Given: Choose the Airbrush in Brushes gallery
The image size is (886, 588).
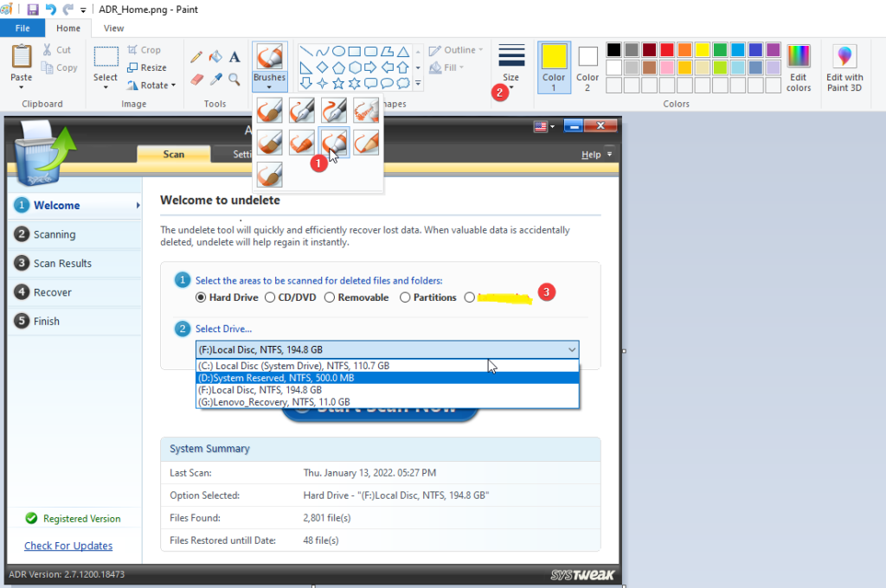Looking at the screenshot, I should 366,110.
